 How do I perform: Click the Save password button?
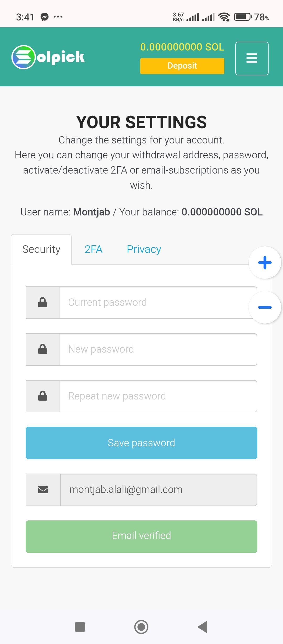coord(141,443)
